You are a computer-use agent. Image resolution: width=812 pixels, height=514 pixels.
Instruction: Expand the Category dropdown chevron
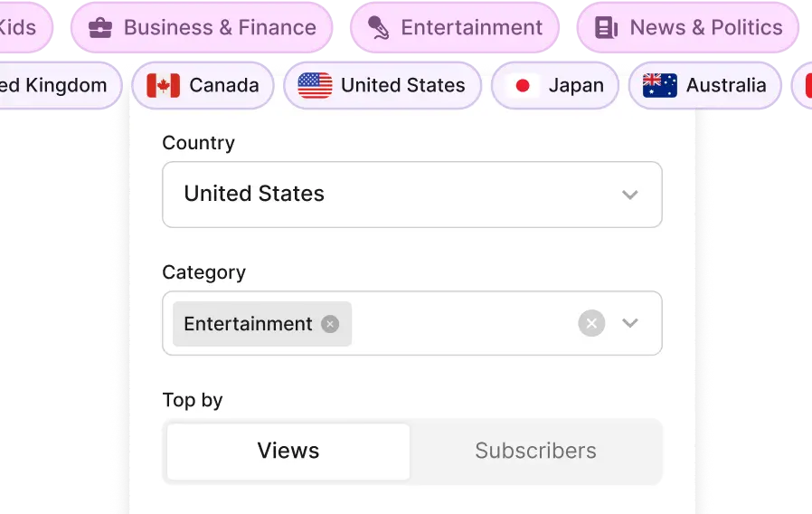(630, 323)
